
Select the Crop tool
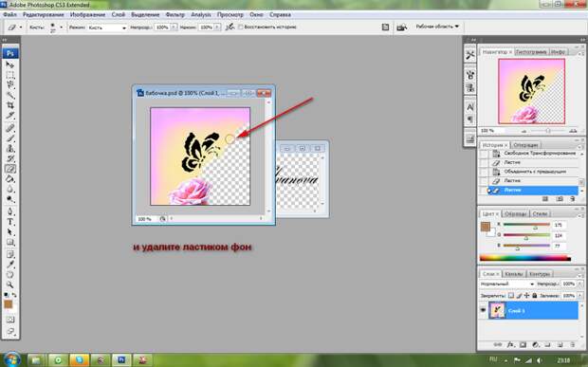10,105
